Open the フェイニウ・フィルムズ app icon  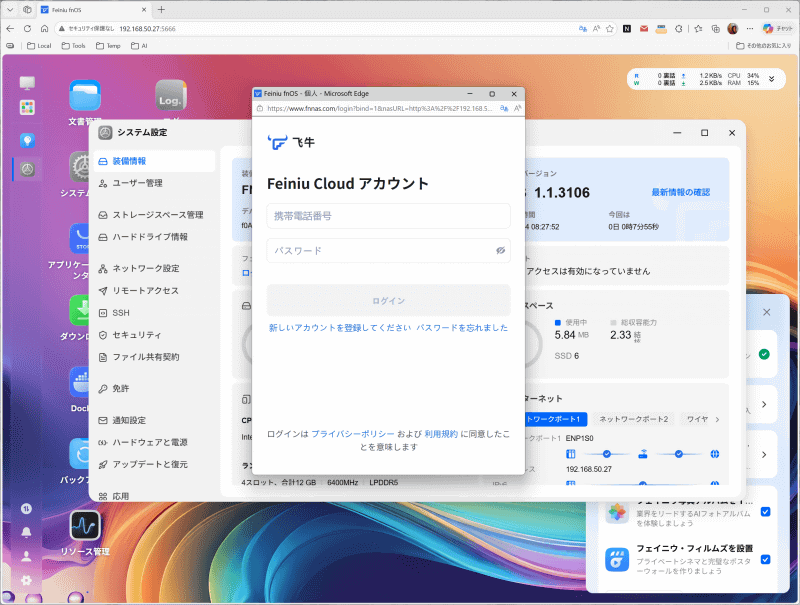(x=617, y=560)
